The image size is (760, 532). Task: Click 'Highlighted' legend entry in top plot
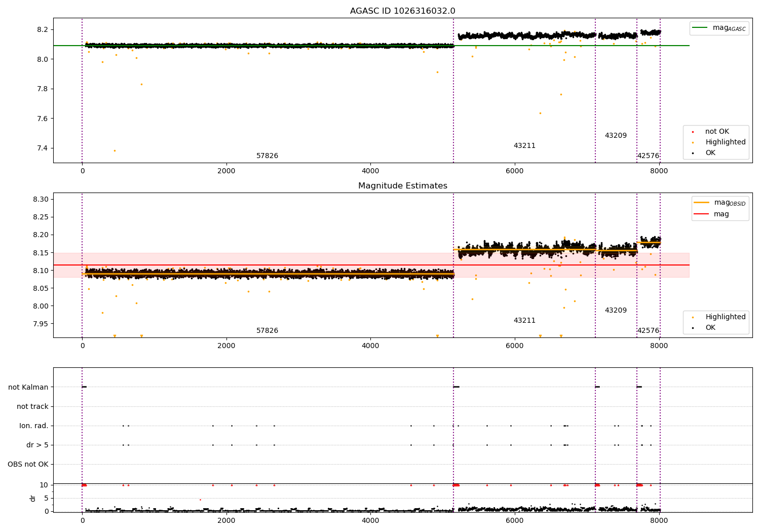[x=719, y=142]
